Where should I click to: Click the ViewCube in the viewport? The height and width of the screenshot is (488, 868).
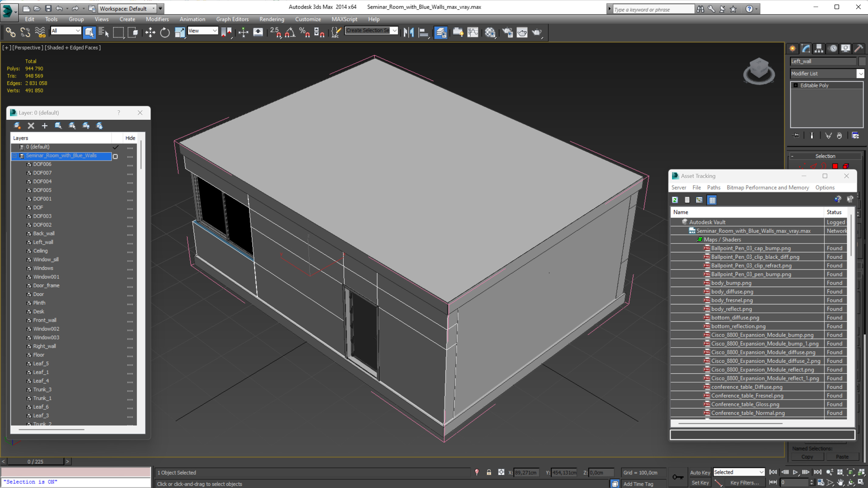pyautogui.click(x=759, y=71)
